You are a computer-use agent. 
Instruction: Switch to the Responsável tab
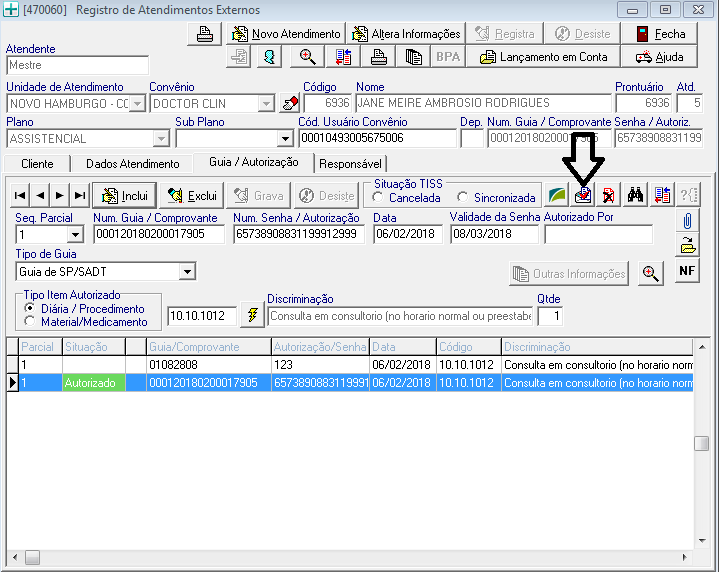350,164
